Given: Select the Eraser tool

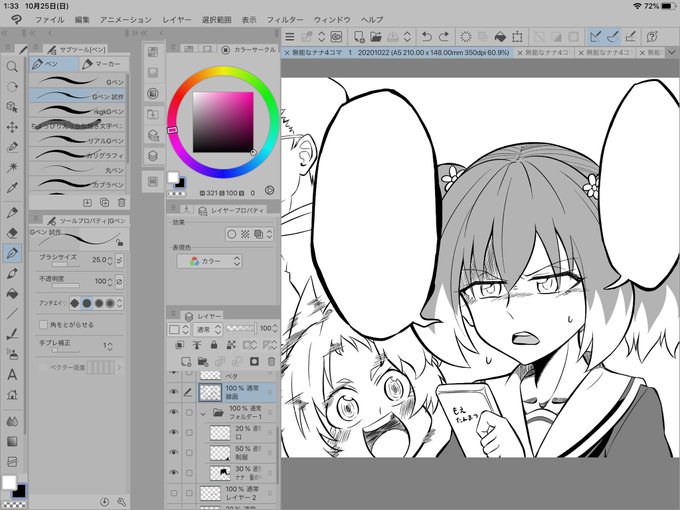Looking at the screenshot, I should click(12, 233).
